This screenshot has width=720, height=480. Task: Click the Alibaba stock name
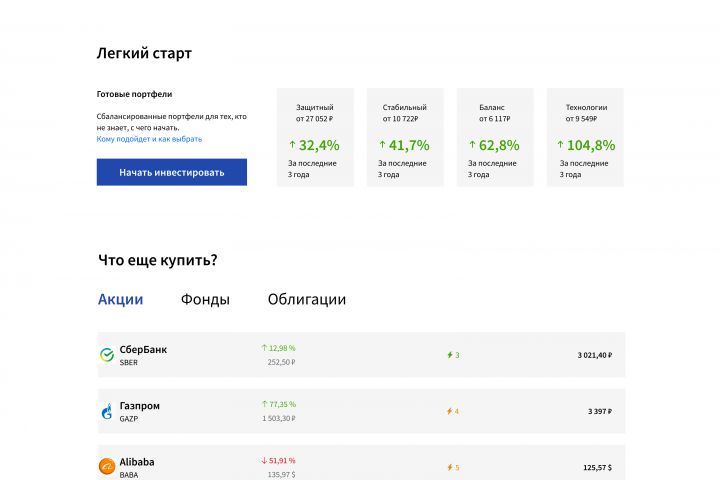point(137,462)
